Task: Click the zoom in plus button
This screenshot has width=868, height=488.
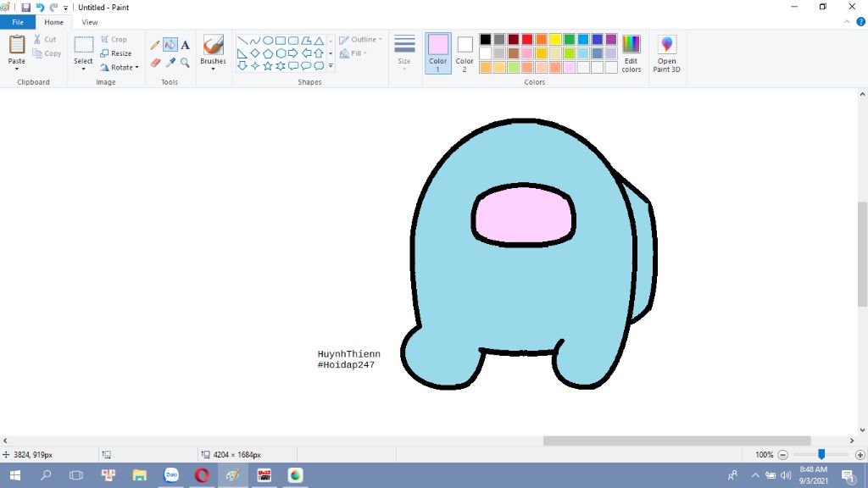Action: tap(860, 455)
